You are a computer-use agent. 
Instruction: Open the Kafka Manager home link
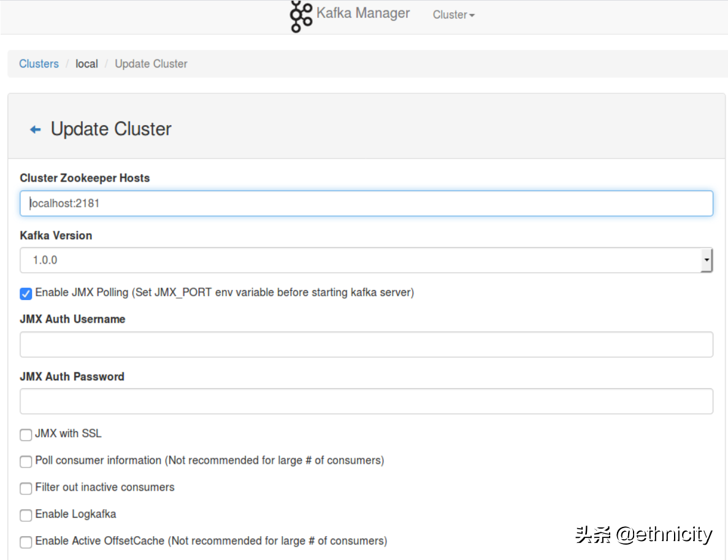click(362, 13)
